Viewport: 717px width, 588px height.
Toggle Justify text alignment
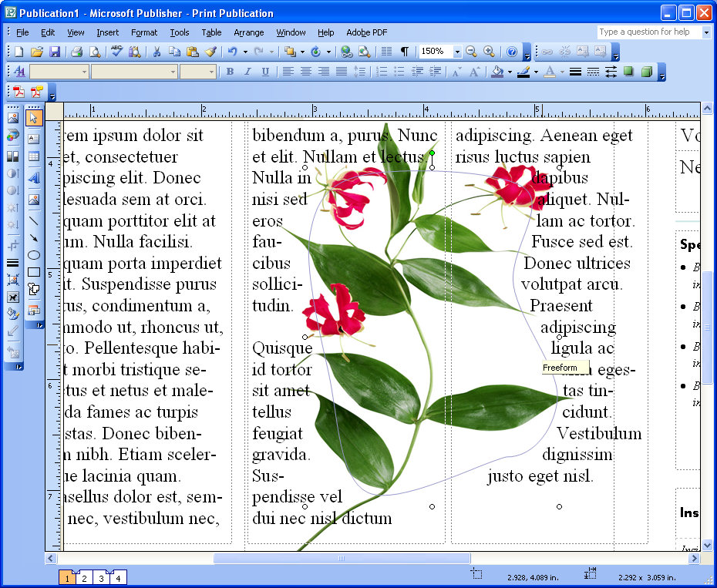point(341,72)
